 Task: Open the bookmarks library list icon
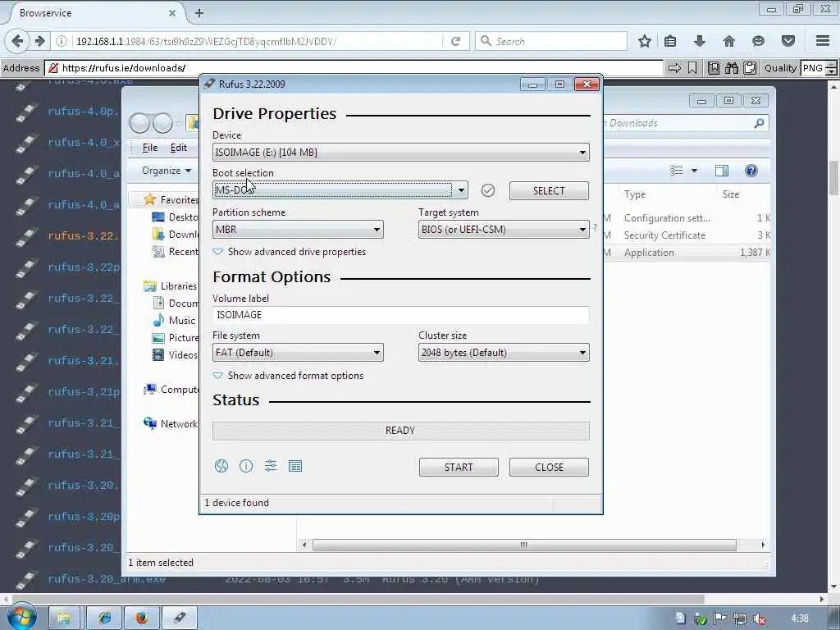pyautogui.click(x=670, y=41)
